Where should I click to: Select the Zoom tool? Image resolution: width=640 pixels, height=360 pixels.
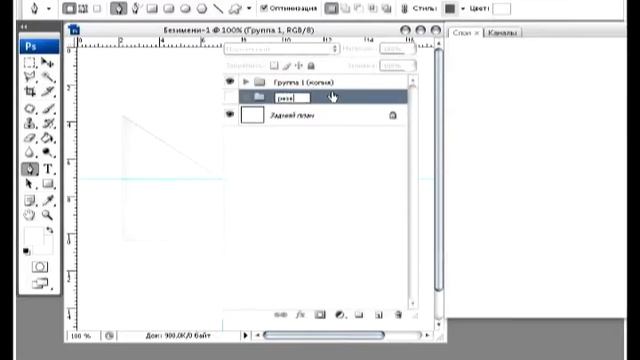click(47, 215)
